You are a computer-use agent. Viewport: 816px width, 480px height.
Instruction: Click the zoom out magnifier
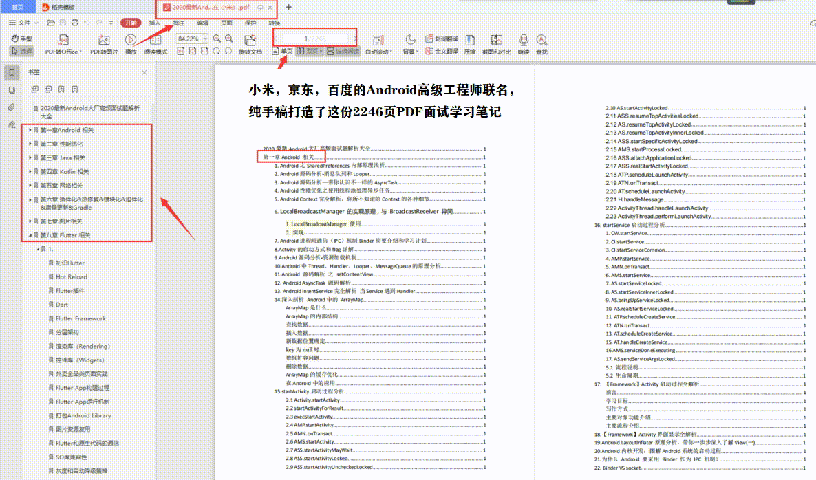coord(217,39)
